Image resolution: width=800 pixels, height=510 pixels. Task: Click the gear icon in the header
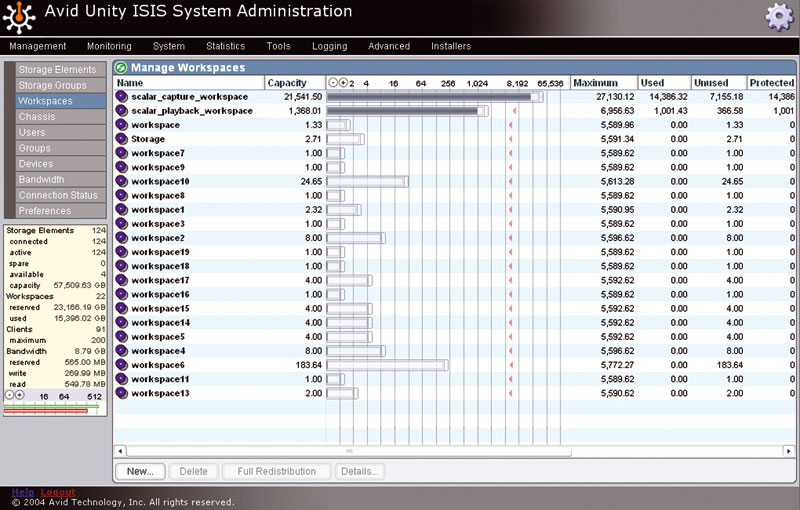click(779, 17)
